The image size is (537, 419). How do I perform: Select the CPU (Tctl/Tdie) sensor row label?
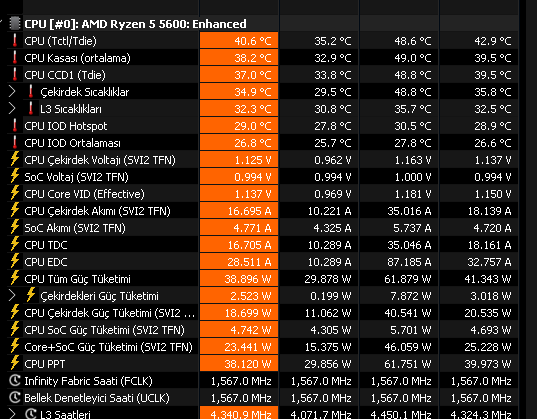[61, 41]
